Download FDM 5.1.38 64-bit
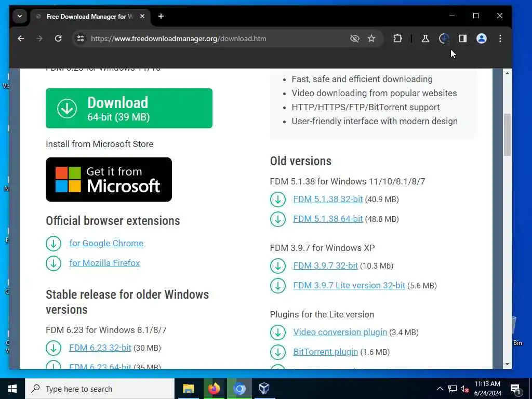The width and height of the screenshot is (532, 399). (x=328, y=219)
